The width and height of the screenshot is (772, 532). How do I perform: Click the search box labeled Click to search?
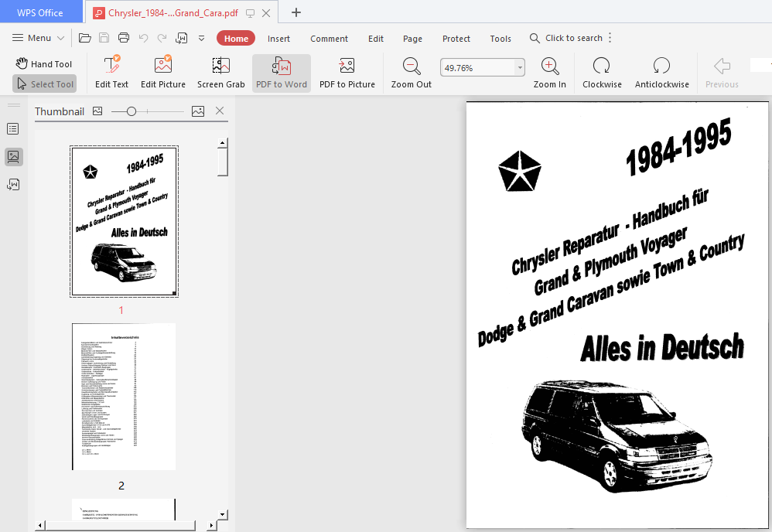point(566,38)
